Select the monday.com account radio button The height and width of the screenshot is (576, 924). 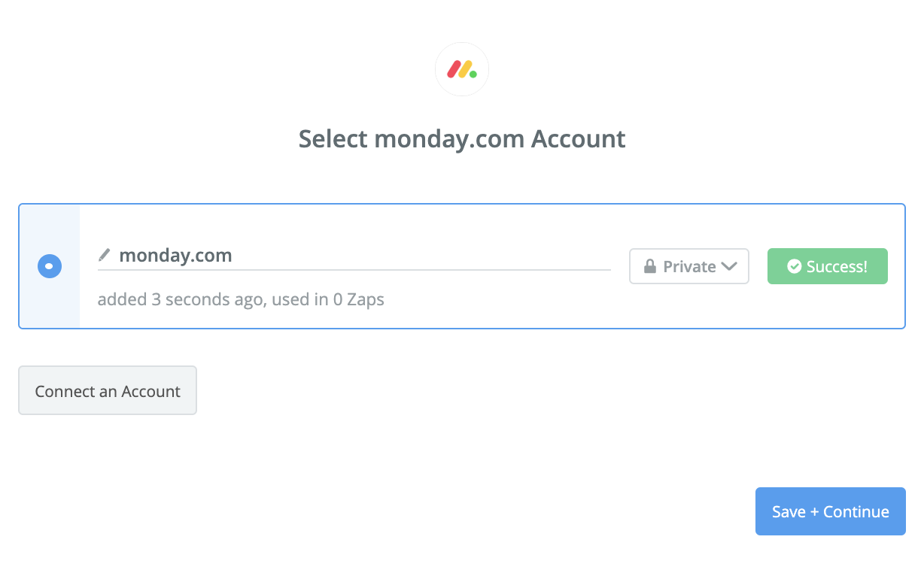pyautogui.click(x=50, y=266)
